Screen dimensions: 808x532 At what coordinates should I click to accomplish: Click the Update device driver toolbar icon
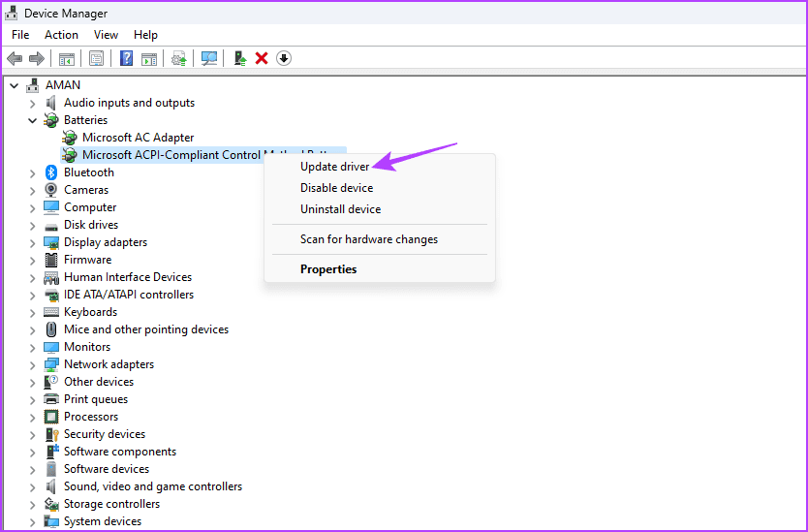point(179,58)
